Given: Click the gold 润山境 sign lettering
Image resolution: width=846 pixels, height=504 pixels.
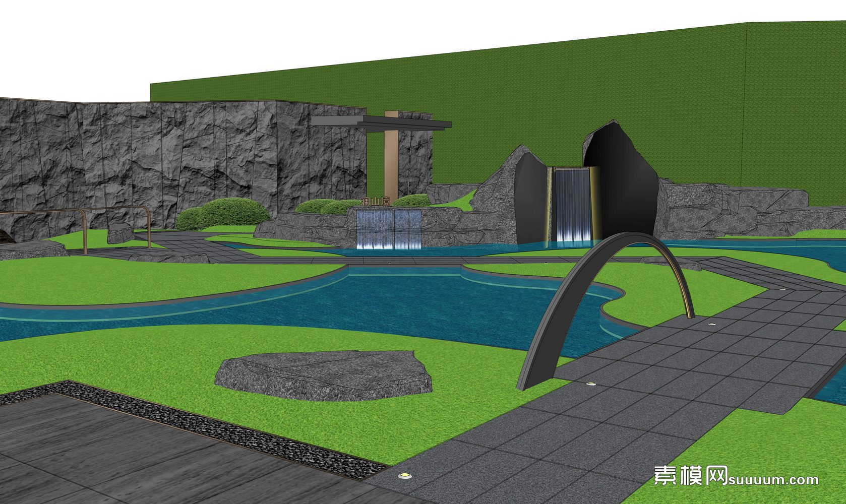Looking at the screenshot, I should [x=376, y=202].
